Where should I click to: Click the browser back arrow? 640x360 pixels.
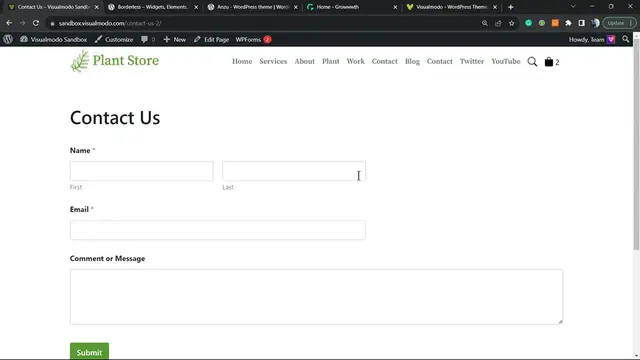point(9,23)
